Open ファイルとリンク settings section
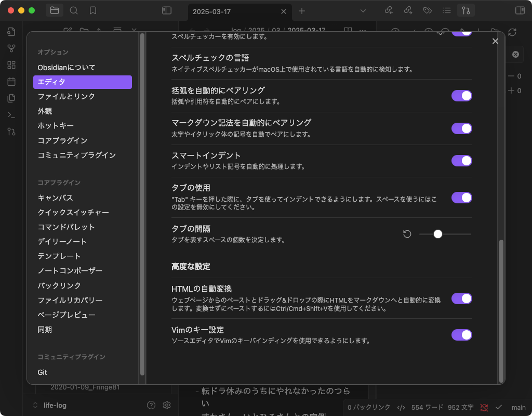 (83, 96)
